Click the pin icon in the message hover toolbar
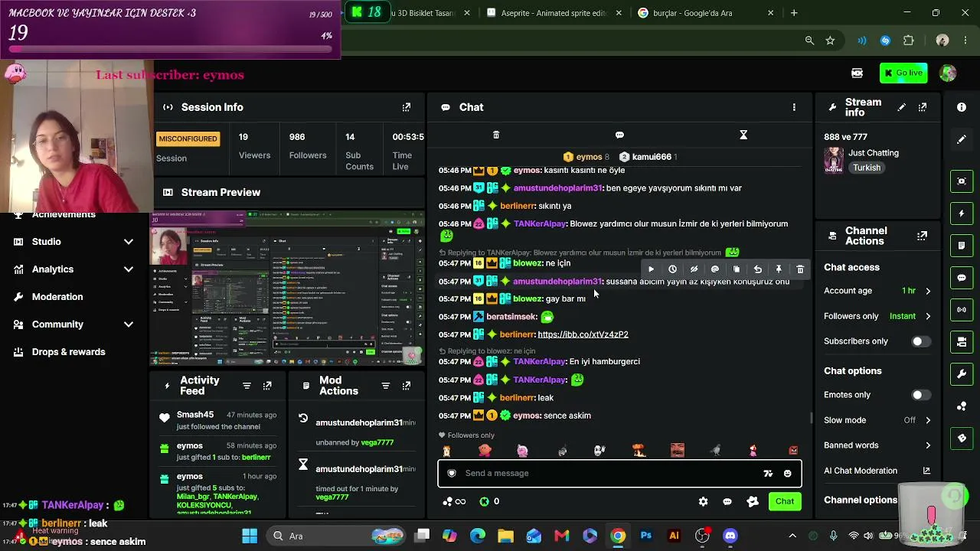This screenshot has height=551, width=980. tap(779, 269)
